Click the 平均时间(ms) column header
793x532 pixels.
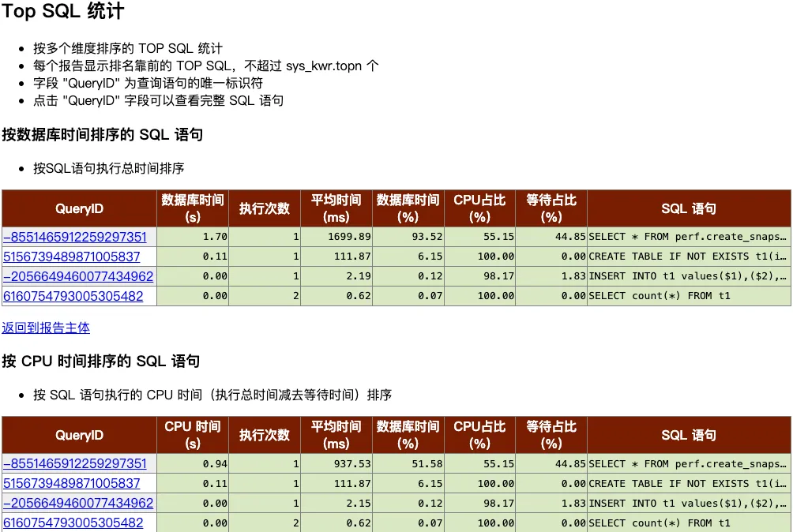(x=336, y=208)
